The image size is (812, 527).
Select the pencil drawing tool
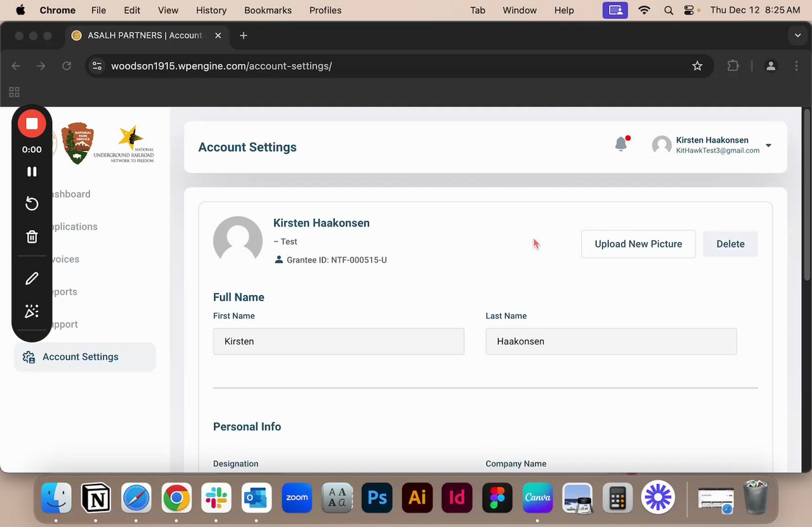32,278
